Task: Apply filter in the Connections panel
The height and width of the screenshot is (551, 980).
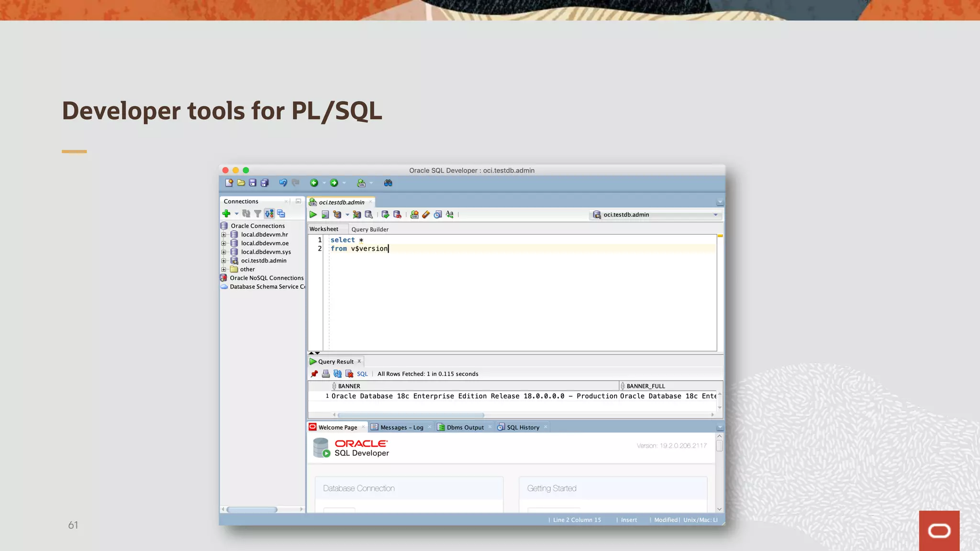Action: [257, 213]
